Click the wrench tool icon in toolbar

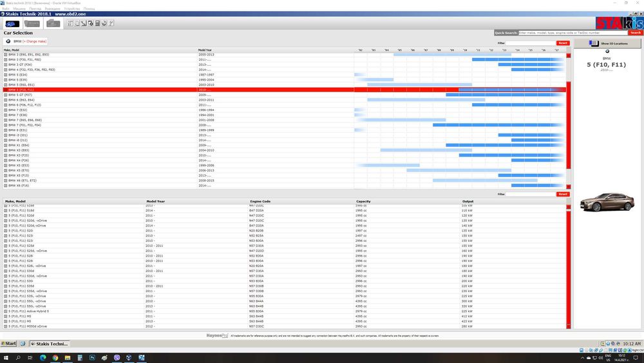point(111,23)
